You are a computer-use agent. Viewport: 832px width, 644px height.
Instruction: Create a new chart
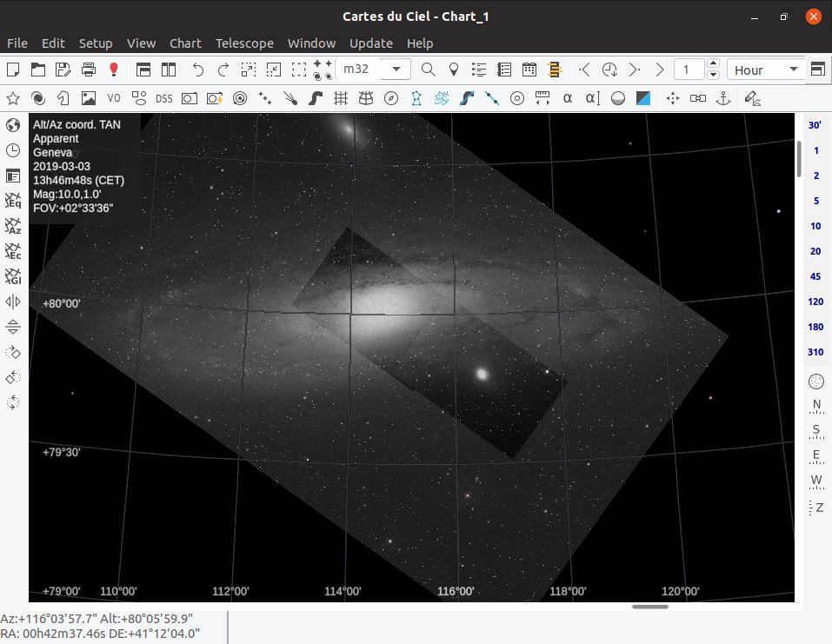point(13,70)
